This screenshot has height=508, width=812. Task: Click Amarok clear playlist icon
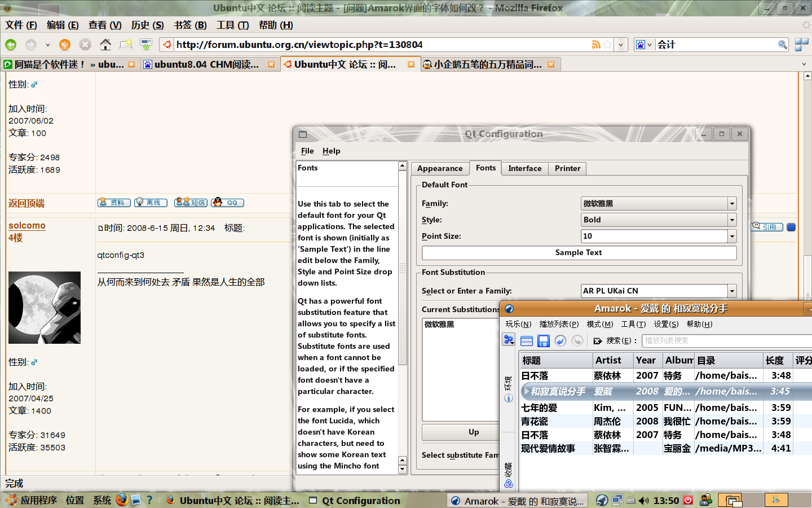tap(527, 340)
